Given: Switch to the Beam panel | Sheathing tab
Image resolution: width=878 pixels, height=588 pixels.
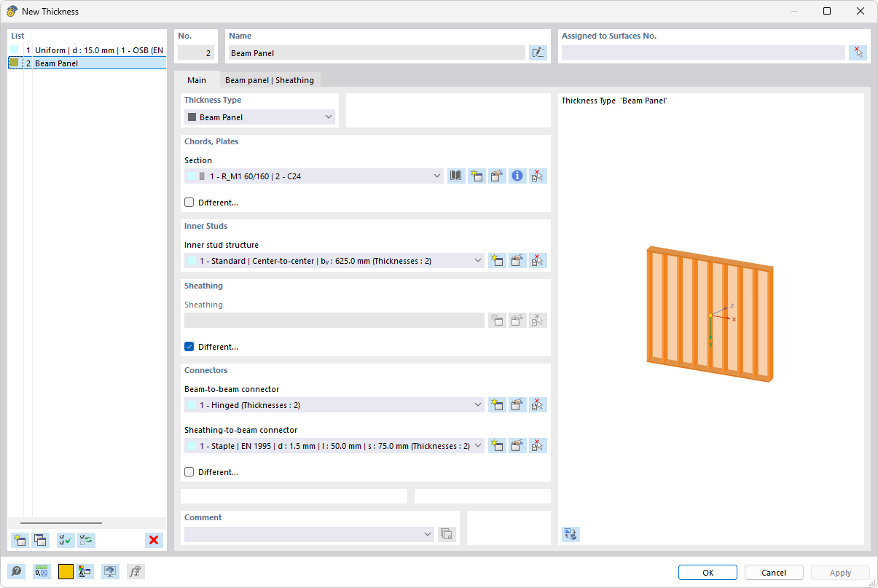Looking at the screenshot, I should tap(270, 79).
